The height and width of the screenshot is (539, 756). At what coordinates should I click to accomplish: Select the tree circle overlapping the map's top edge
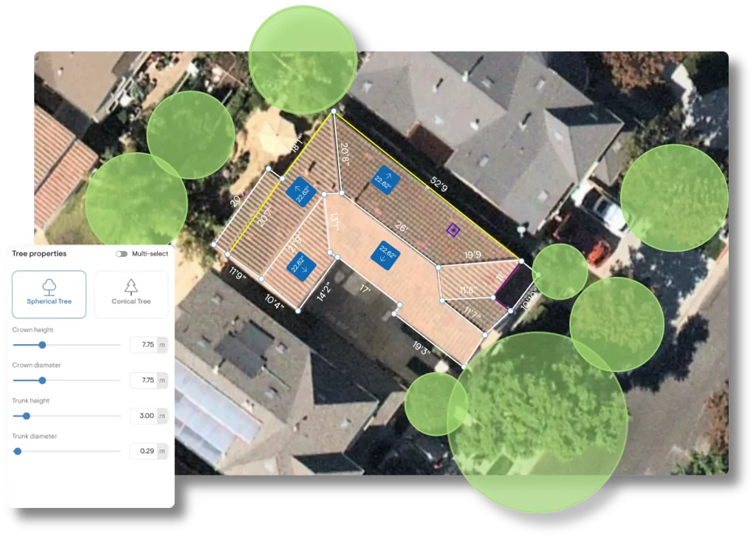tap(302, 59)
